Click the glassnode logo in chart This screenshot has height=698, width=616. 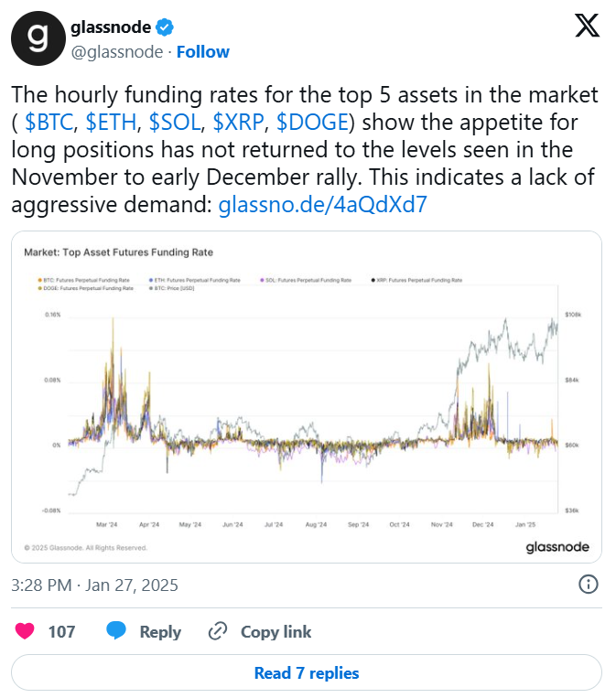point(557,547)
